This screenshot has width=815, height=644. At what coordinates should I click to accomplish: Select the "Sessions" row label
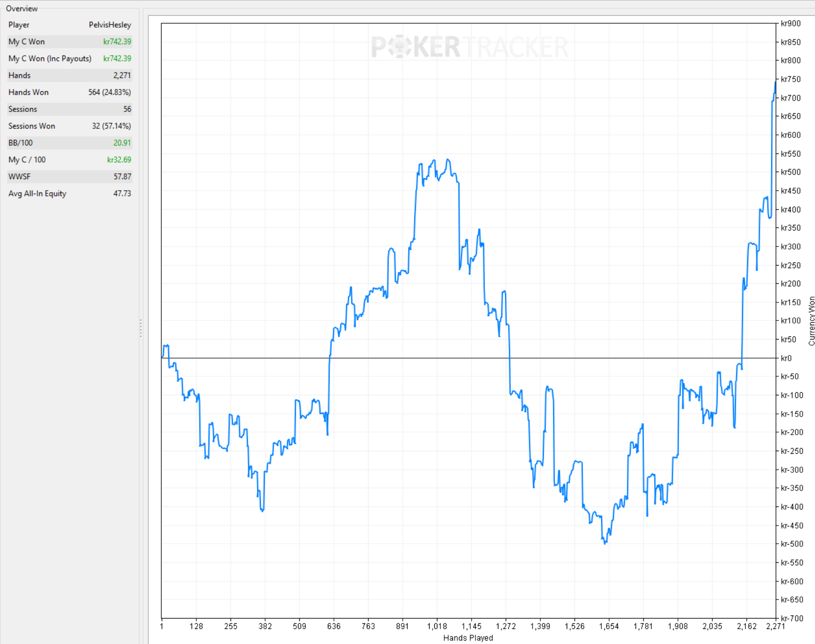click(x=22, y=109)
